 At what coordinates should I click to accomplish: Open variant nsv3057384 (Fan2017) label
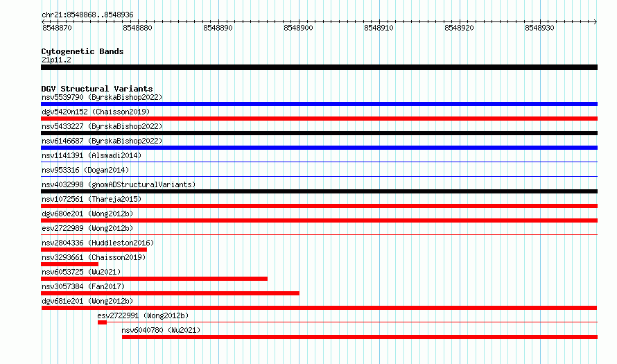[x=83, y=286]
